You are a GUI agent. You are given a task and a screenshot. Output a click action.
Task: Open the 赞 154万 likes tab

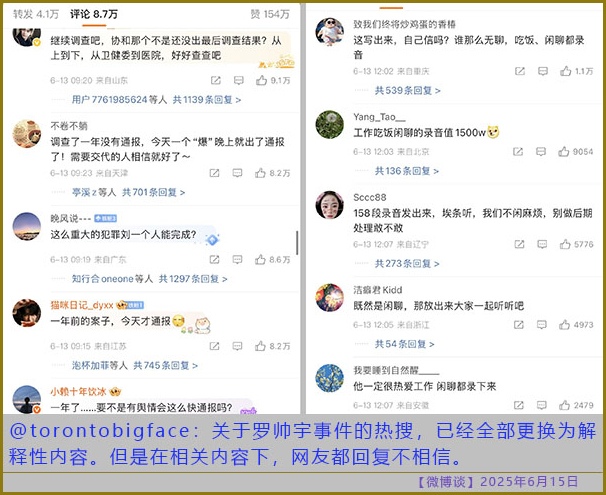tap(270, 14)
